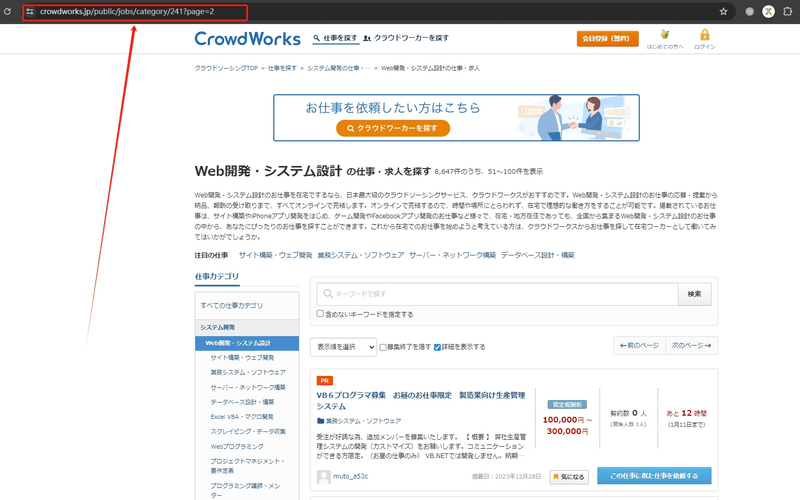Select sidebar item データベース設計・構築
Screen dimensions: 800x500
click(x=242, y=402)
